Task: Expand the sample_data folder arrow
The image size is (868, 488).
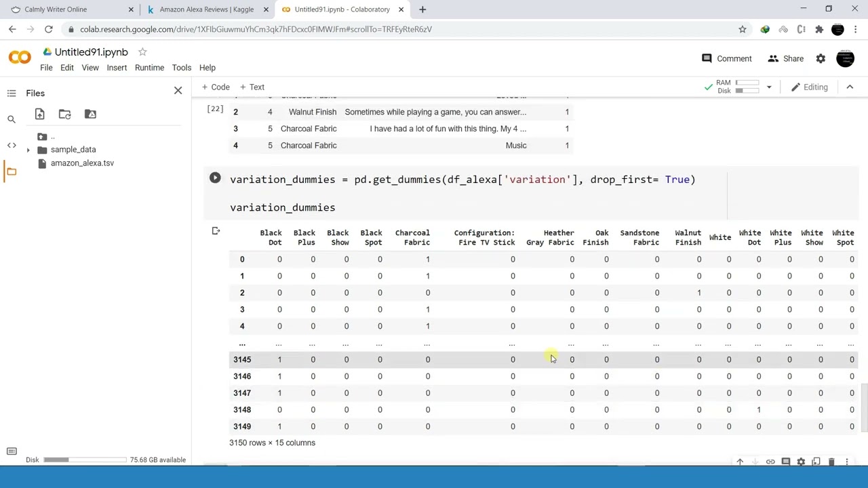Action: pyautogui.click(x=28, y=150)
